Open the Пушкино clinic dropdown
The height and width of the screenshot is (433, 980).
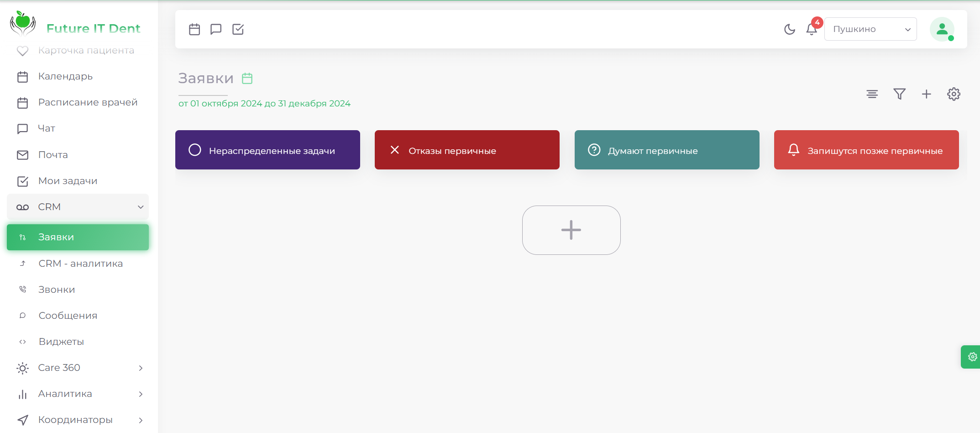coord(870,29)
